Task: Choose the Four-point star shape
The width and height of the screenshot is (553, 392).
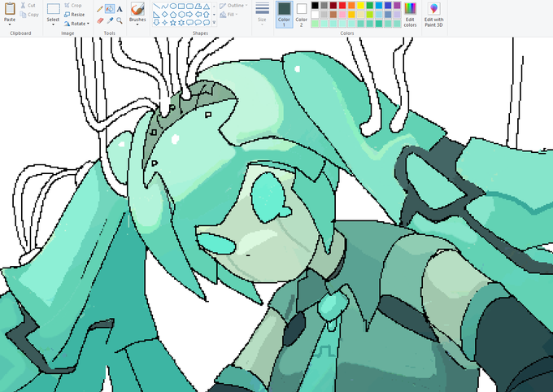Action: tap(165, 23)
